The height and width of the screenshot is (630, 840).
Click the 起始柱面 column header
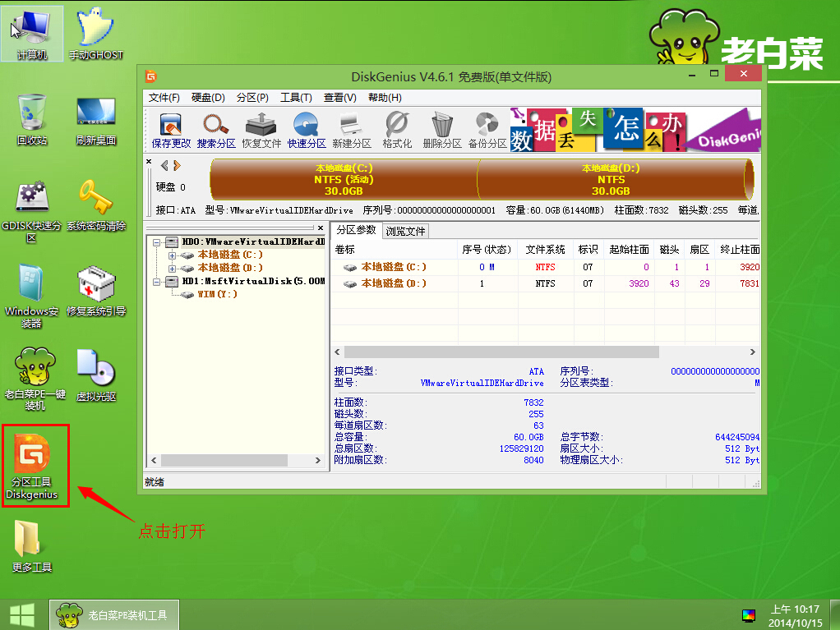(629, 250)
